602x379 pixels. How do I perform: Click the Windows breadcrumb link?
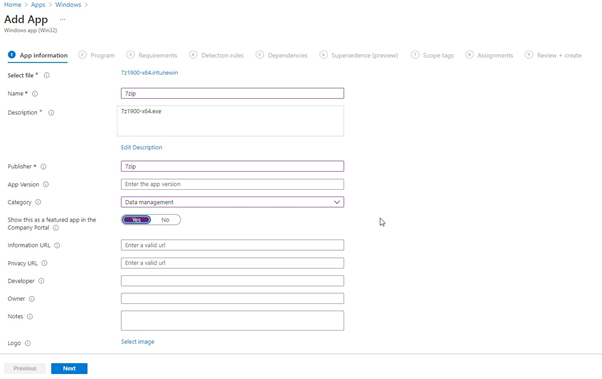point(68,5)
